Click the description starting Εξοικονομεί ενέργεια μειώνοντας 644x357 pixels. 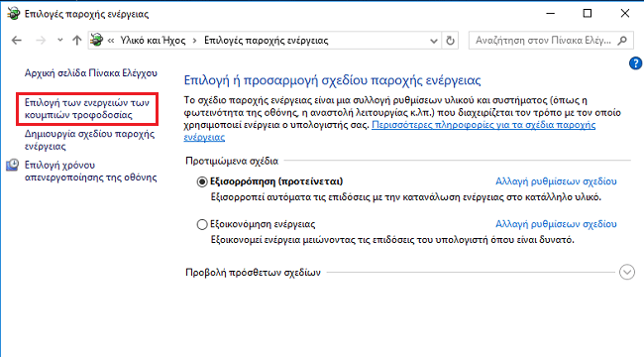392,240
